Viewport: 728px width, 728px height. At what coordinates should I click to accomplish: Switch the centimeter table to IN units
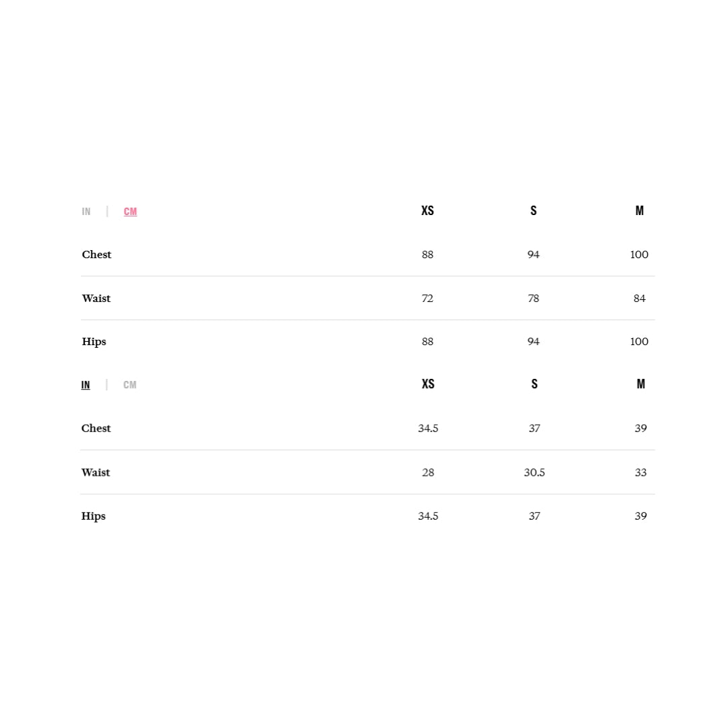click(86, 212)
